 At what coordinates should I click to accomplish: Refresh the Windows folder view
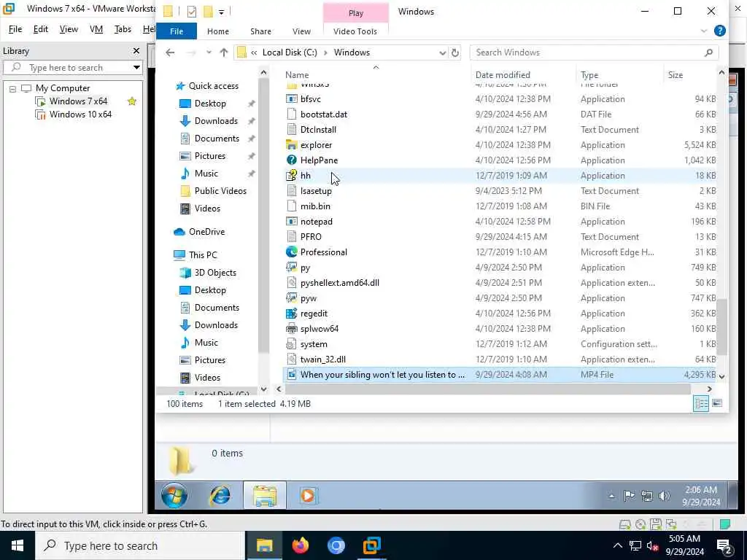click(x=455, y=52)
